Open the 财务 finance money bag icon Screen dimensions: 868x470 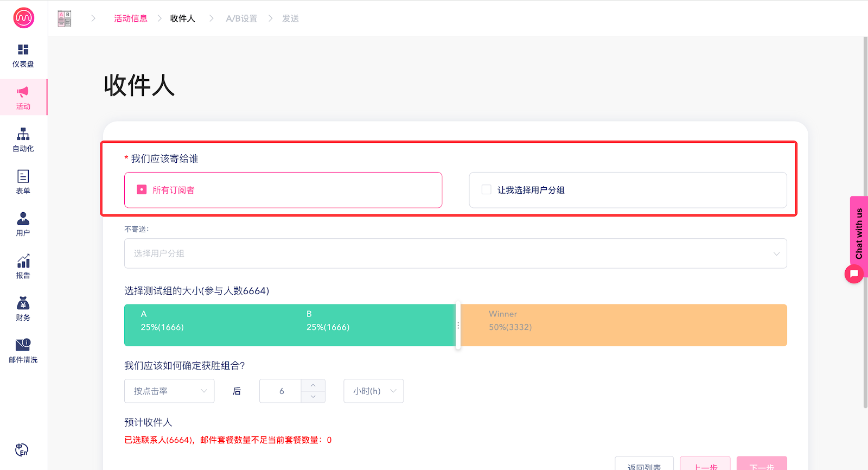click(23, 303)
